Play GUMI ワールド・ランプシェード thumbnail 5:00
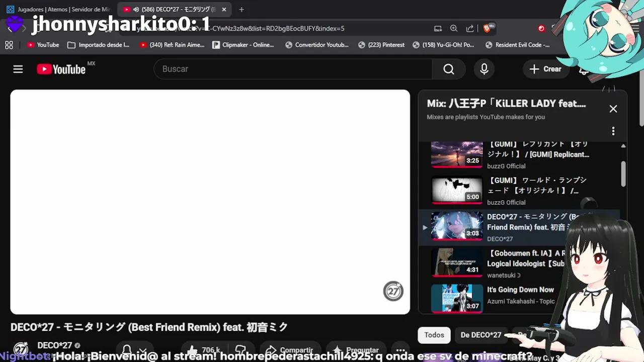644x362 pixels. pyautogui.click(x=457, y=190)
